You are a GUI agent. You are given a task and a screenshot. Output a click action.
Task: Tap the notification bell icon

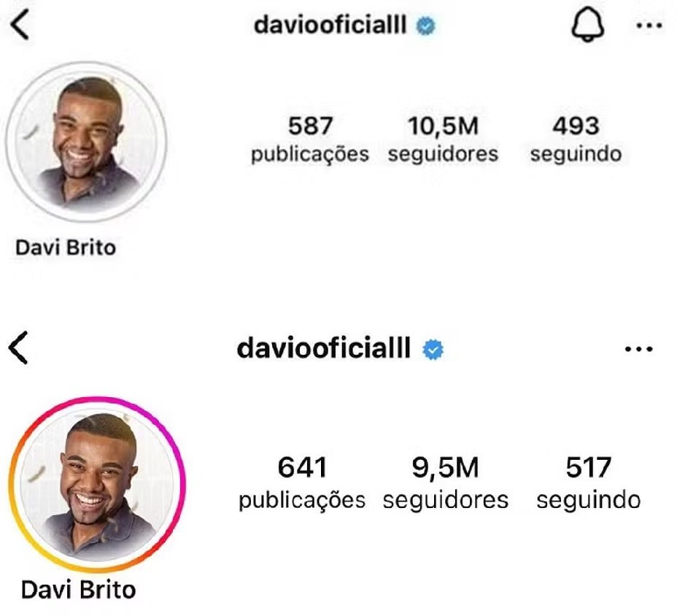point(587,25)
